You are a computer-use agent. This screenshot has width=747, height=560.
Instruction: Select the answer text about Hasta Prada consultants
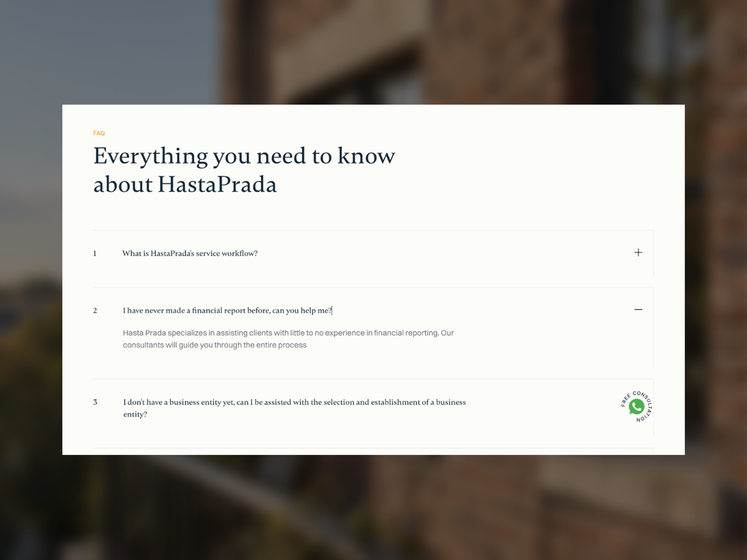click(288, 339)
